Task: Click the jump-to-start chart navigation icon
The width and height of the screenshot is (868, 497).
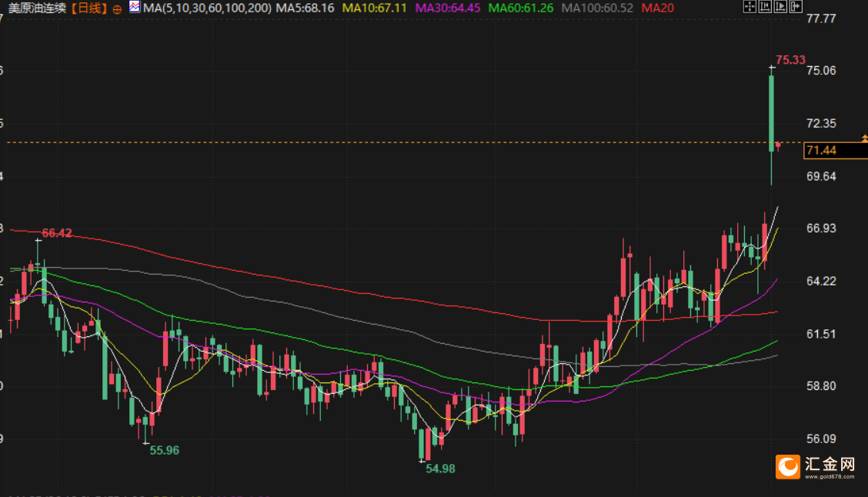Action: pos(765,7)
